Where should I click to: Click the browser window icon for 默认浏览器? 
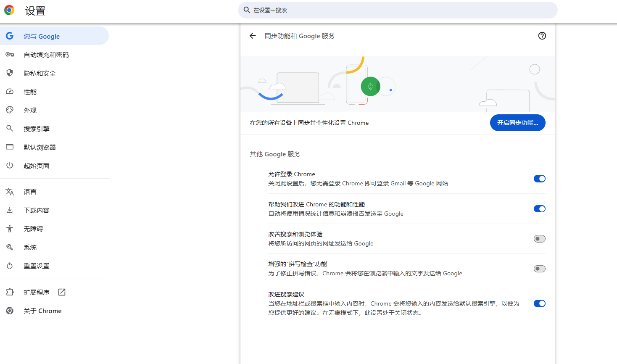10,147
